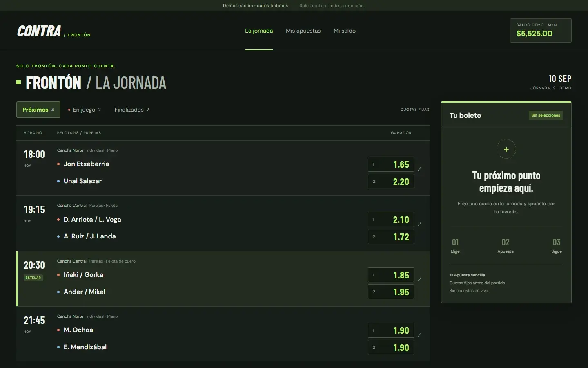The height and width of the screenshot is (368, 588).
Task: Click the player name Unai Salazar
Action: (x=82, y=181)
